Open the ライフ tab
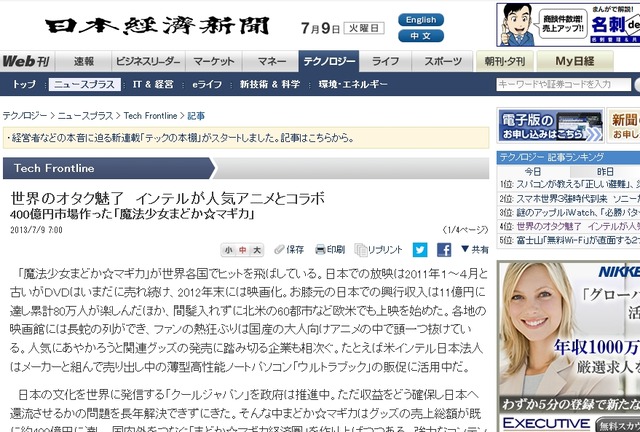This screenshot has width=640, height=432. point(386,61)
